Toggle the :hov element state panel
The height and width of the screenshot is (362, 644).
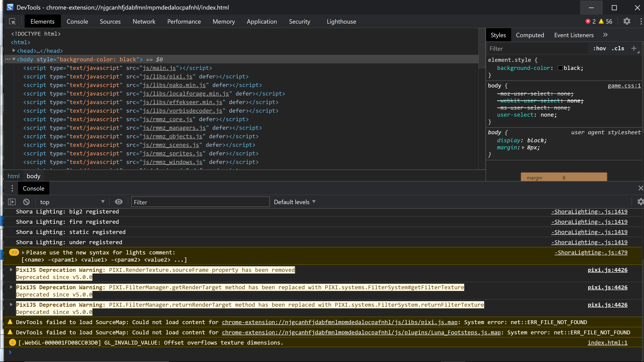click(x=600, y=48)
